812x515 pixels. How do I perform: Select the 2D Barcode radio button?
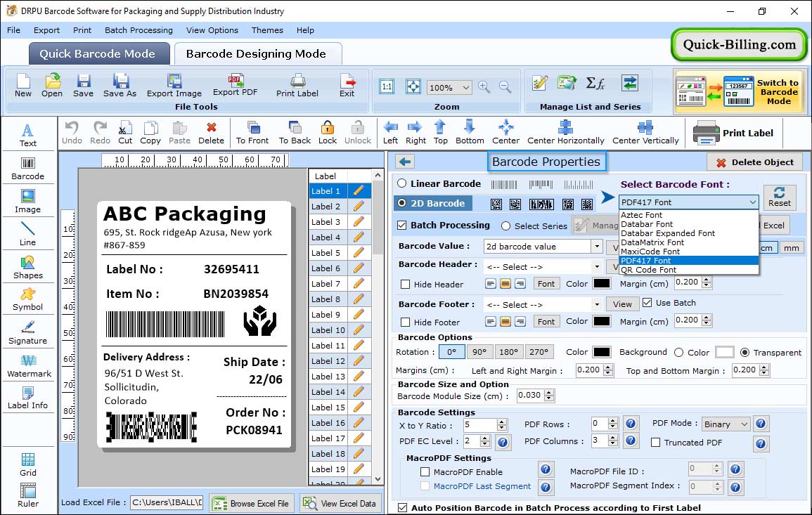point(402,203)
